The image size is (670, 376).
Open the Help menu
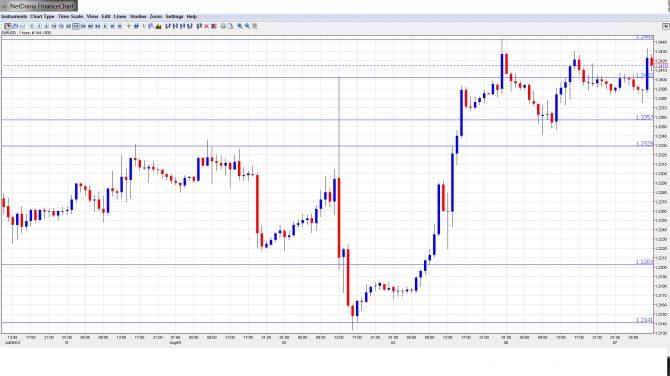[x=191, y=16]
